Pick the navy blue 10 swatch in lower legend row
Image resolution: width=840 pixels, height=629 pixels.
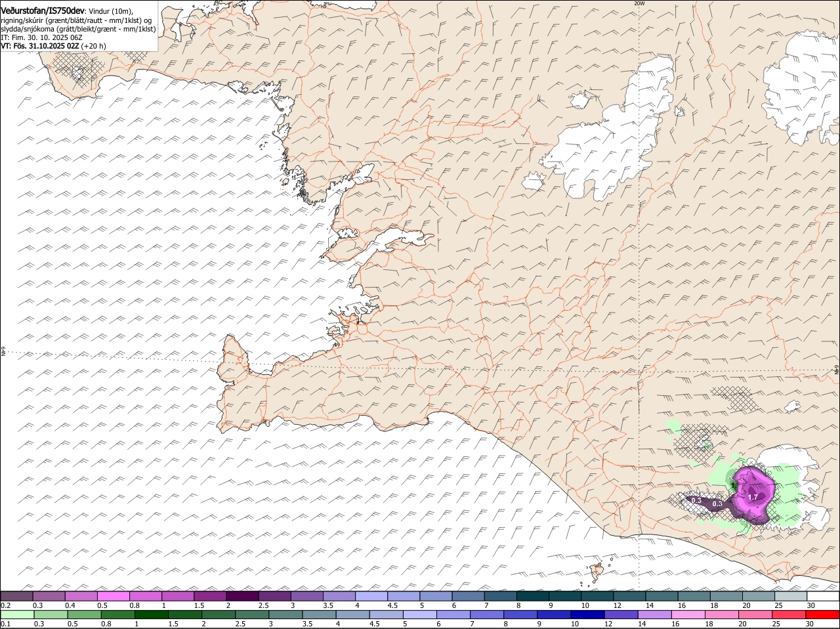(587, 615)
